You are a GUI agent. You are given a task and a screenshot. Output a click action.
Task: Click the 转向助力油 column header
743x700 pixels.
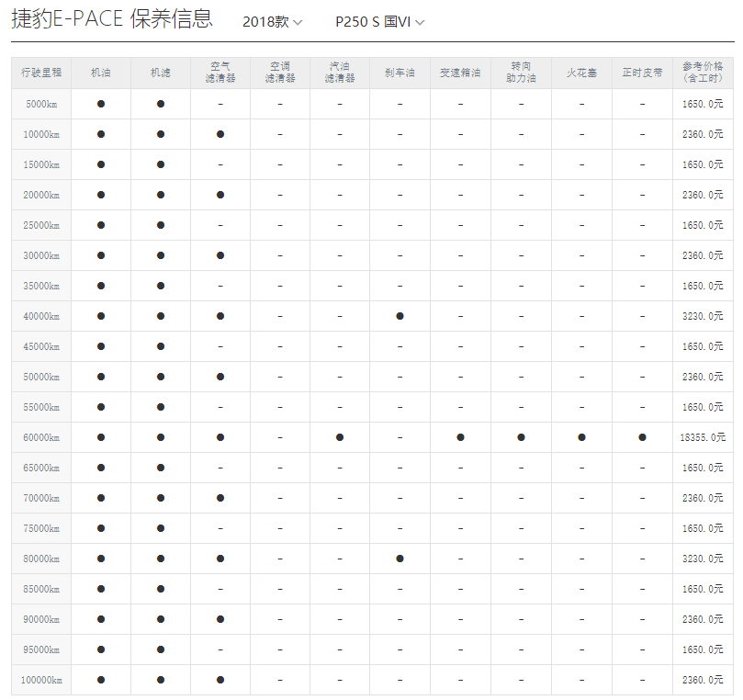click(522, 73)
